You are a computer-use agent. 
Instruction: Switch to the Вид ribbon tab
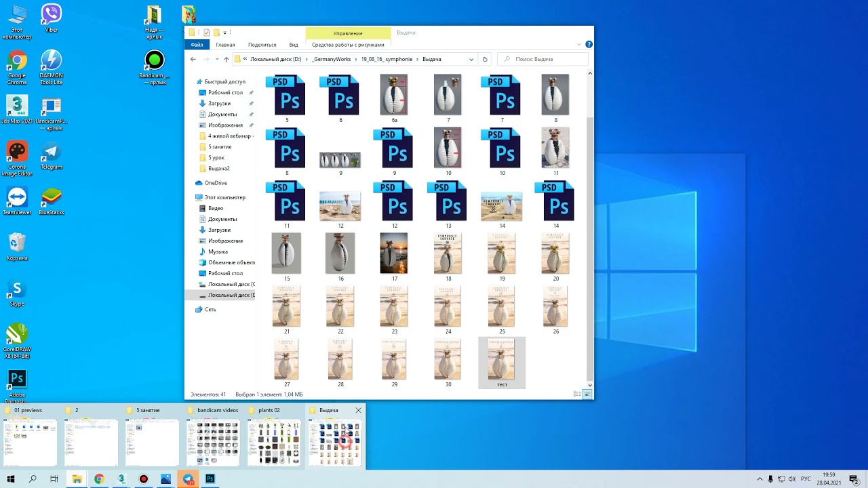(x=294, y=45)
